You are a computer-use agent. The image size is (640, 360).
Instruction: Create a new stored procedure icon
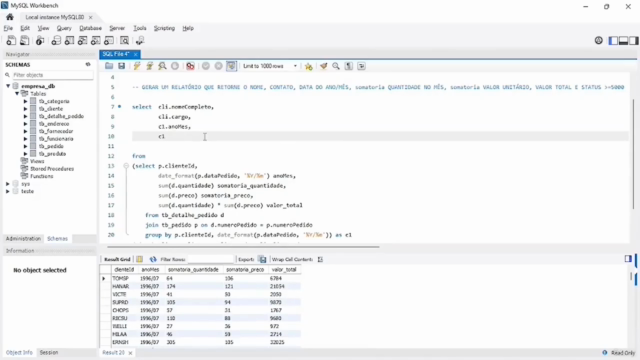coord(96,40)
